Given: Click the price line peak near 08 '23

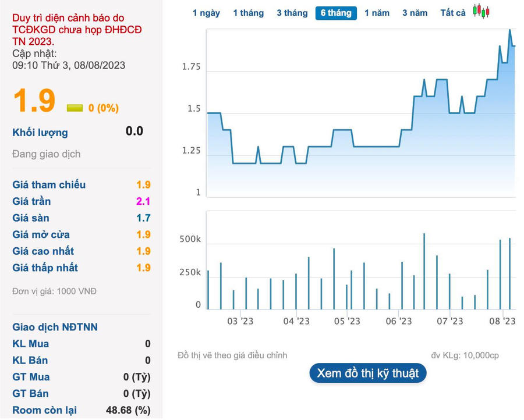Looking at the screenshot, I should coord(510,30).
